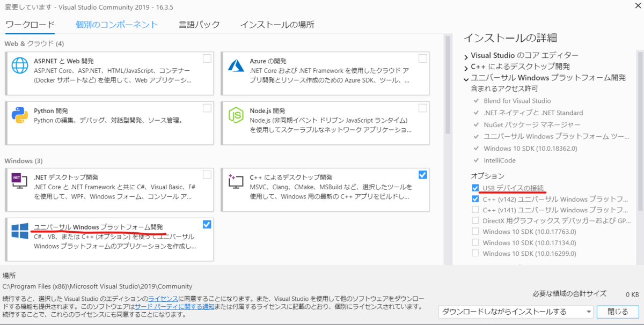The width and height of the screenshot is (644, 325).
Task: Check Windows 10 SDK (10.0.16299.0) option
Action: (x=475, y=253)
